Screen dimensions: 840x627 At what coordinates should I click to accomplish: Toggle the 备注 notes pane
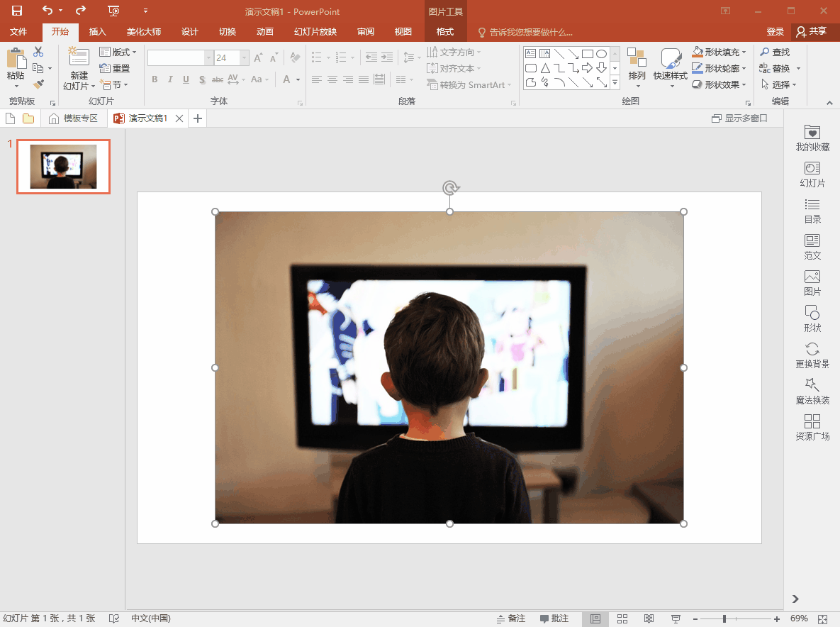(510, 618)
